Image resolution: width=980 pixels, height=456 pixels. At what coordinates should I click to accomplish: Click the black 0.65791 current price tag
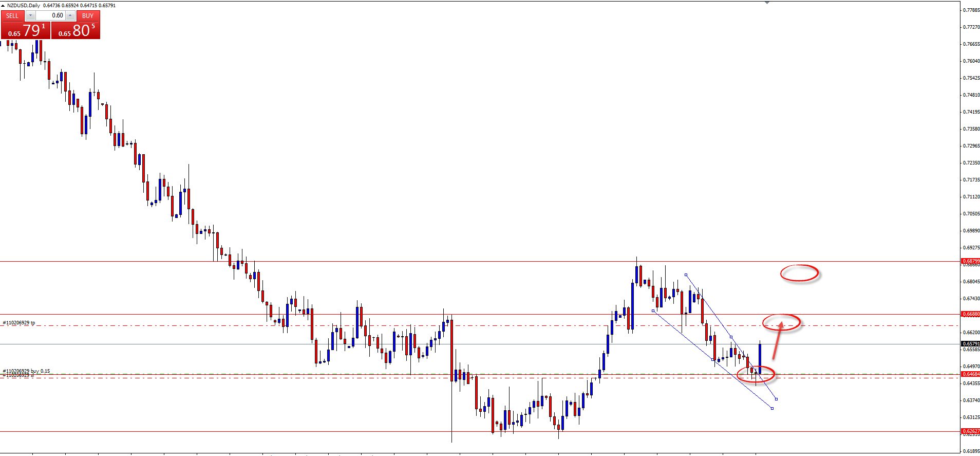point(970,343)
